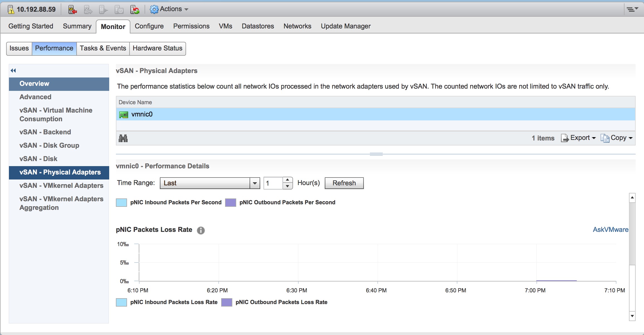Image resolution: width=644 pixels, height=335 pixels.
Task: Open vSAN - Backend view
Action: pos(59,132)
